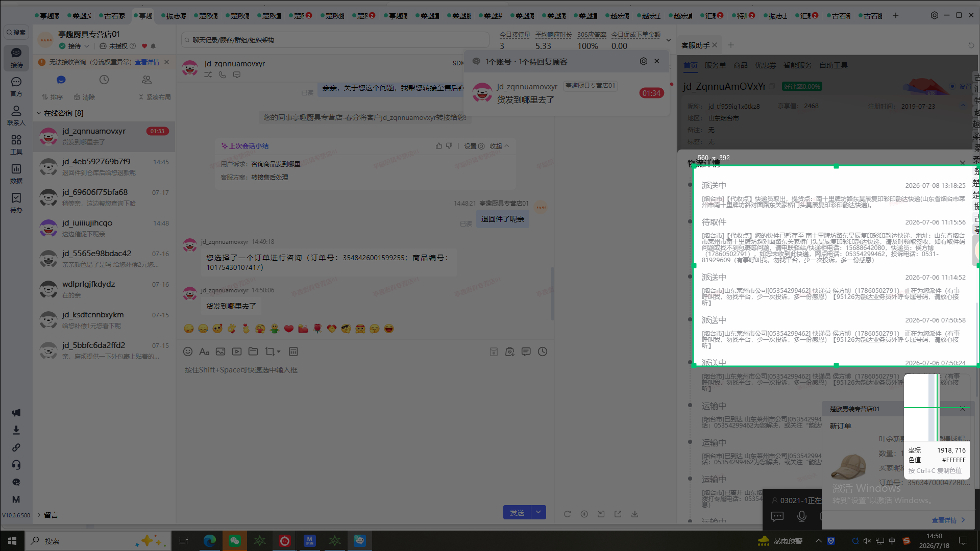Open quick reply phrases icon in toolbar

(x=526, y=352)
